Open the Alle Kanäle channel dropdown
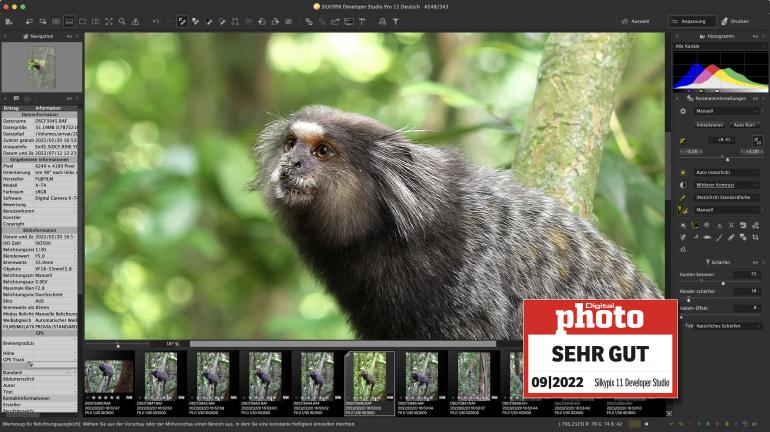The image size is (770, 432). tap(719, 46)
